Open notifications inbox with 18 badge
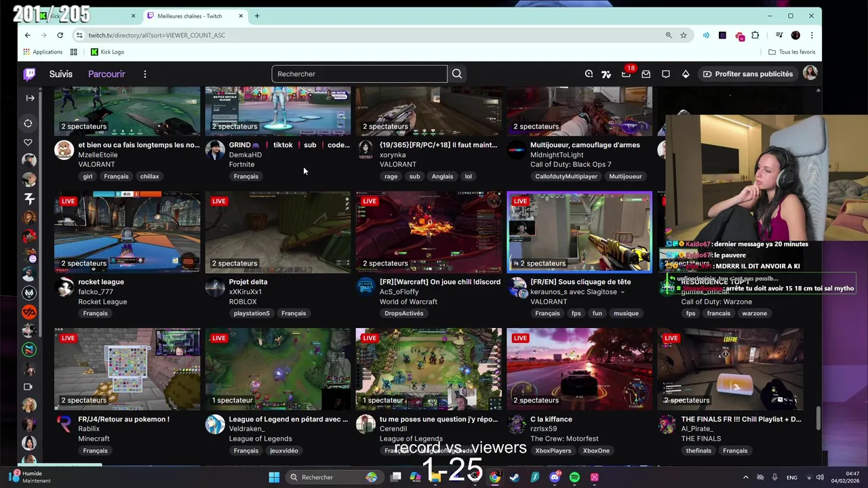Image resolution: width=868 pixels, height=488 pixels. pos(626,74)
